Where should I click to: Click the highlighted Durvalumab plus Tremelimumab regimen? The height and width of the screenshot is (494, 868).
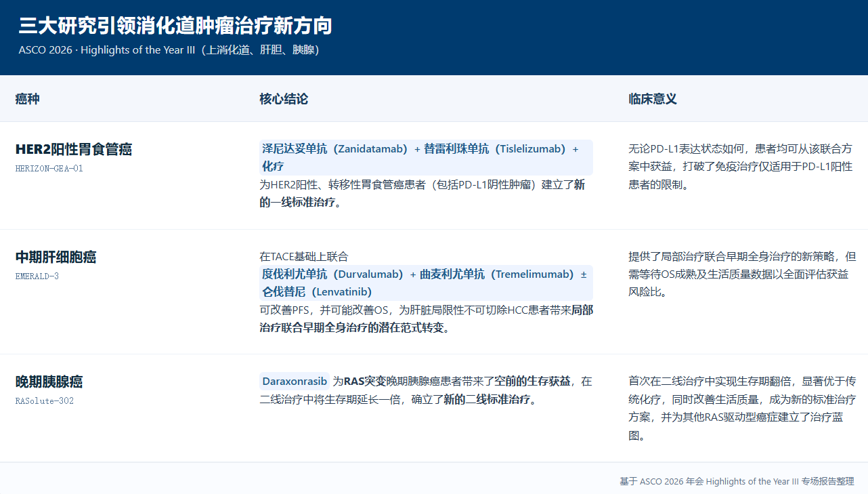coord(426,283)
